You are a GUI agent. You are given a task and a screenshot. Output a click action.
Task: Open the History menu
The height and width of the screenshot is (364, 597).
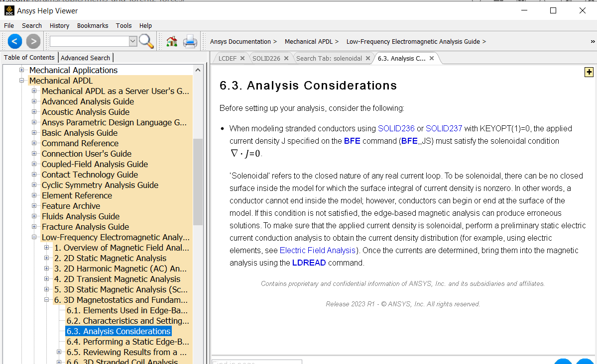coord(59,25)
